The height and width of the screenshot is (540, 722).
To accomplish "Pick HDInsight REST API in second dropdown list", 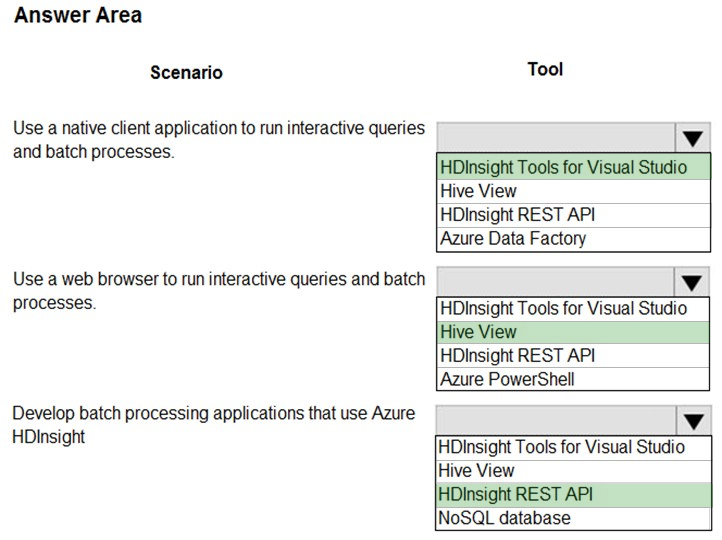I will tap(573, 356).
